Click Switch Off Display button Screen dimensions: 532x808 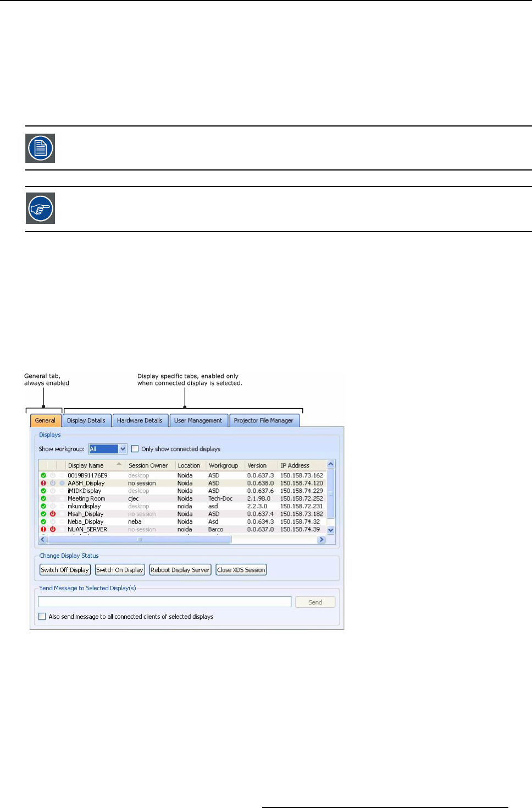[65, 570]
